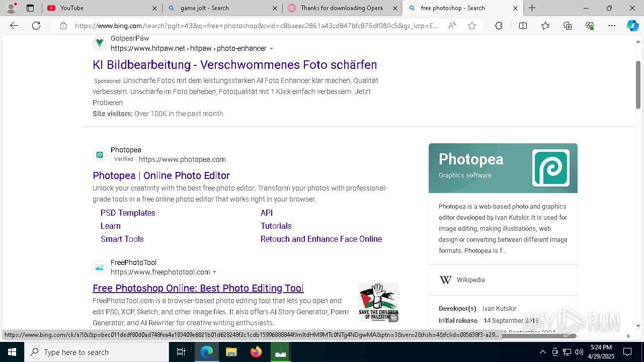Open the Tutorials sitelink
The height and width of the screenshot is (362, 644).
pos(276,226)
